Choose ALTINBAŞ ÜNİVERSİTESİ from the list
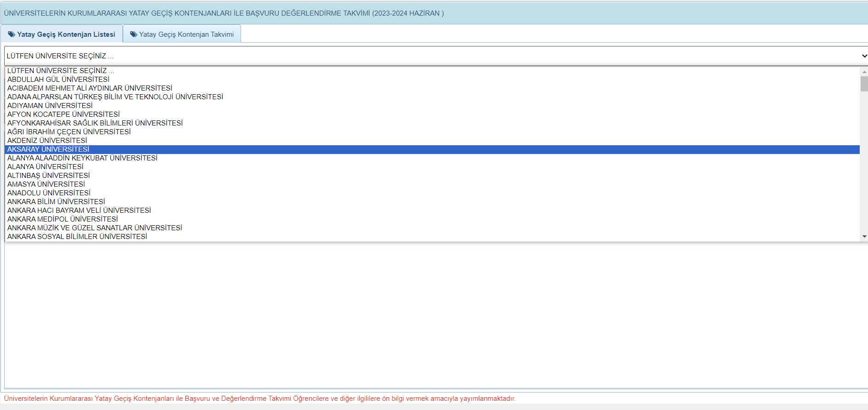The width and height of the screenshot is (868, 410). point(432,176)
